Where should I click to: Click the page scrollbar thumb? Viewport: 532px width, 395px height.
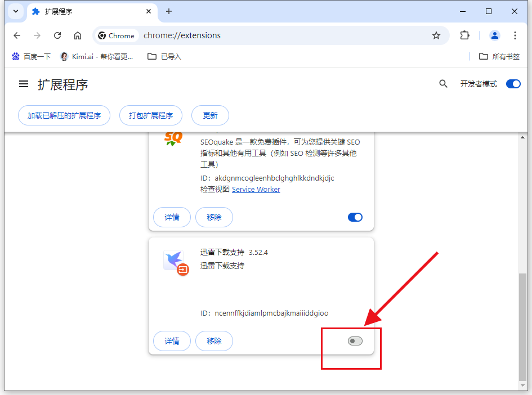[x=522, y=326]
